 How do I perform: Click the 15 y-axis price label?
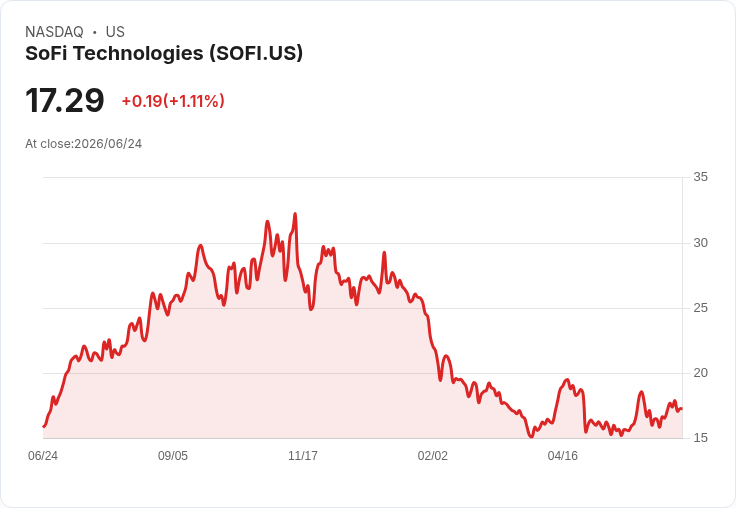point(700,438)
